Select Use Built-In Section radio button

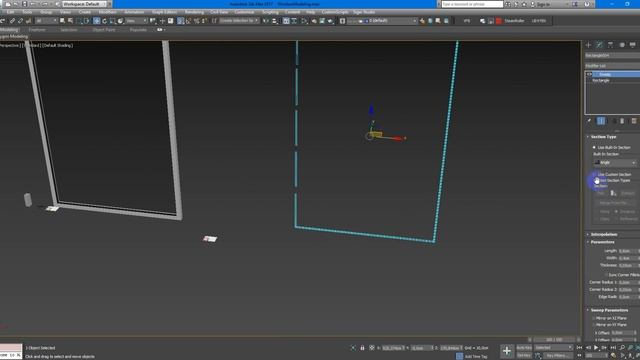coord(594,147)
